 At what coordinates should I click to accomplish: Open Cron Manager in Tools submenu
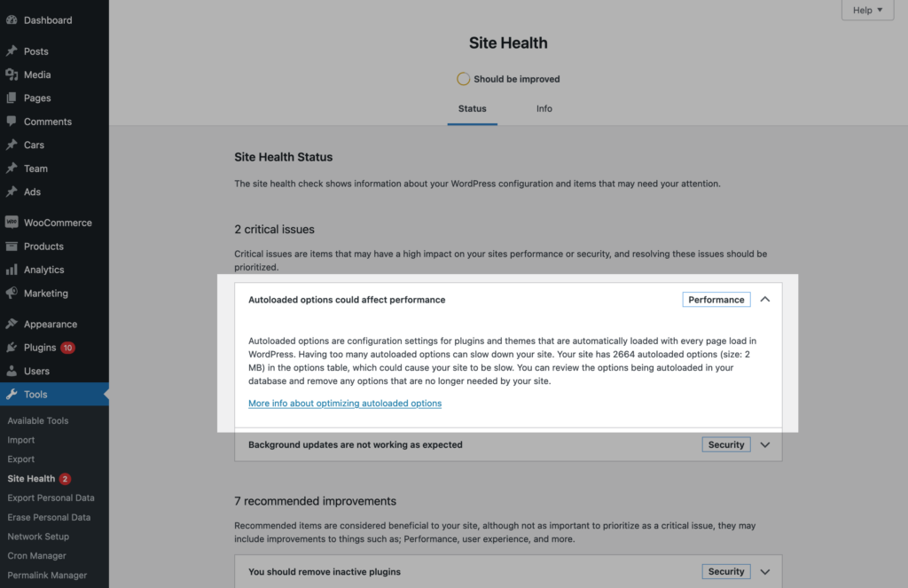(x=37, y=556)
